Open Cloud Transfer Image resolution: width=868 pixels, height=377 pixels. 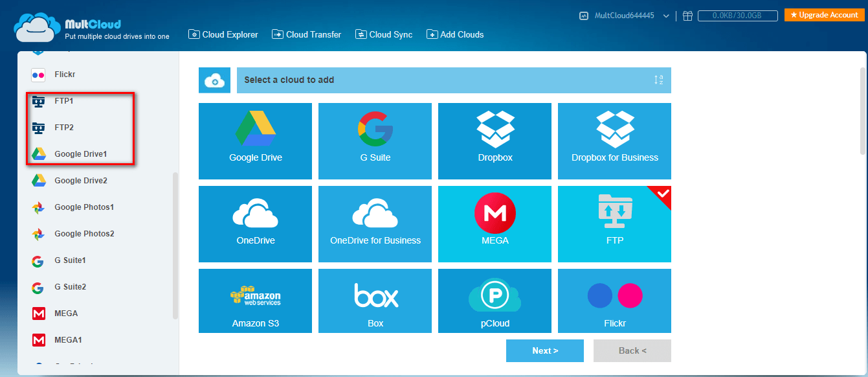(307, 34)
